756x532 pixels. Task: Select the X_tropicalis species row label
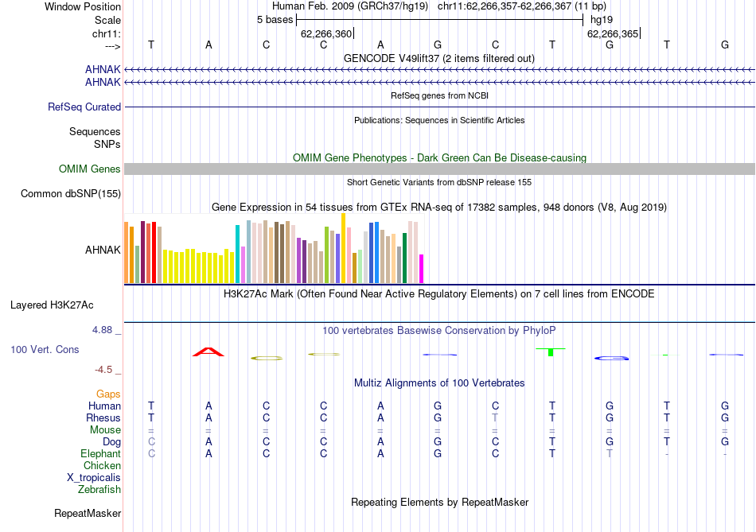[94, 478]
